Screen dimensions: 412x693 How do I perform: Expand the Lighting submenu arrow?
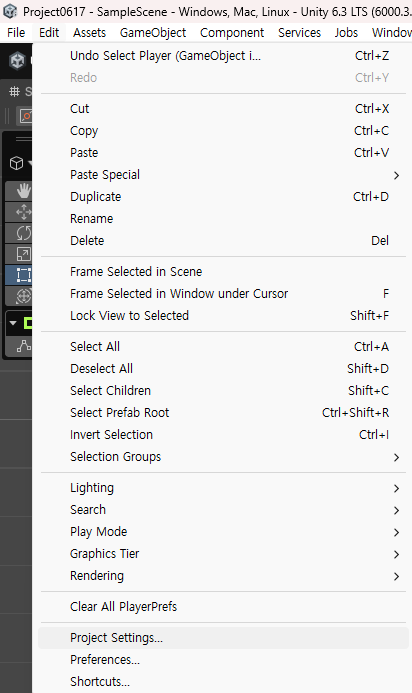(396, 488)
